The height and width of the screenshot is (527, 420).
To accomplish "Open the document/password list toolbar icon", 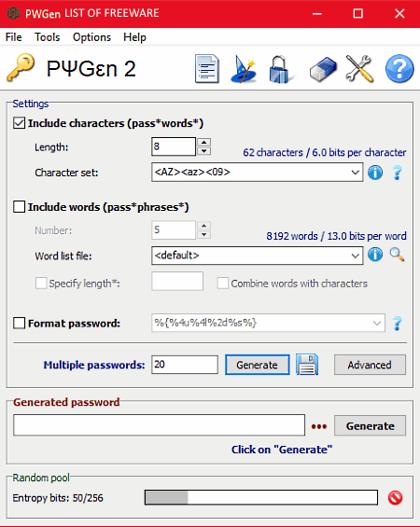I will 207,69.
